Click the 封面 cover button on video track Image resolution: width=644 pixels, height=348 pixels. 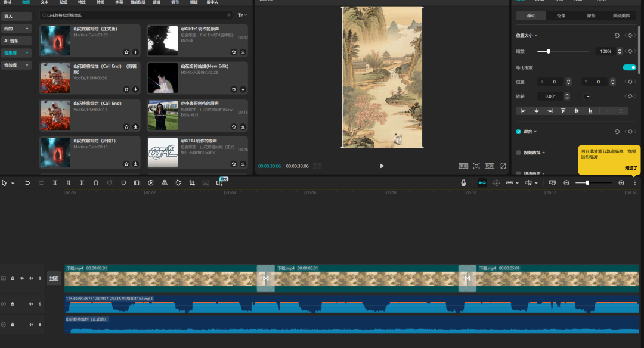(x=54, y=279)
